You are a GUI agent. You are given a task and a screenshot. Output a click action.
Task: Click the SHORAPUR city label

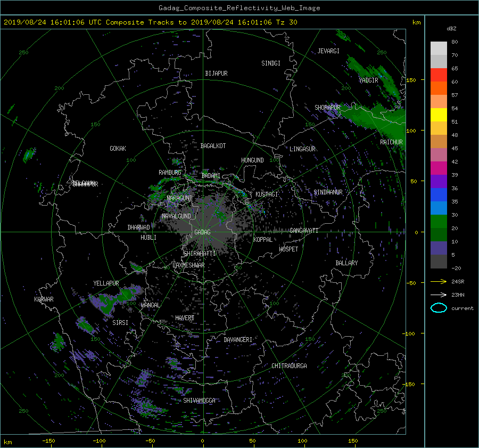click(327, 108)
